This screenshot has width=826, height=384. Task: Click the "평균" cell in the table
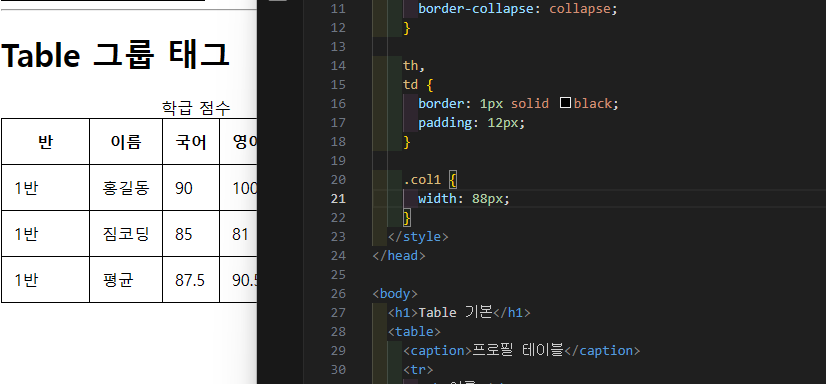126,280
